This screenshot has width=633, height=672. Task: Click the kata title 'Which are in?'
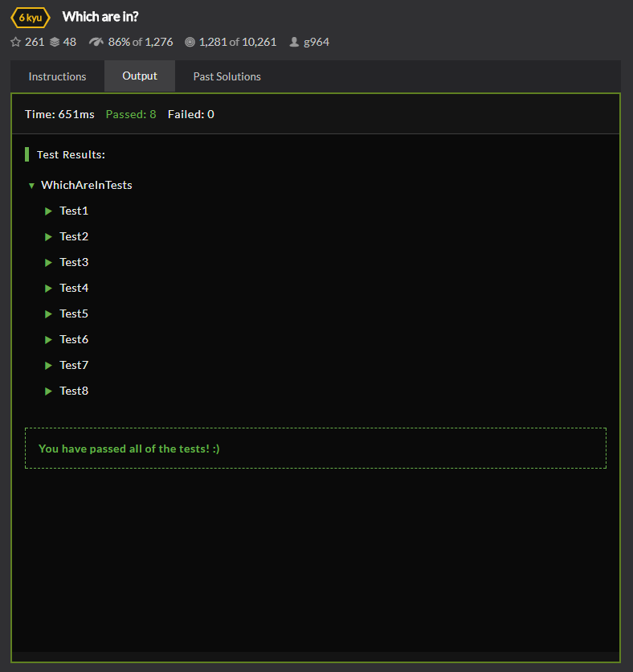100,17
